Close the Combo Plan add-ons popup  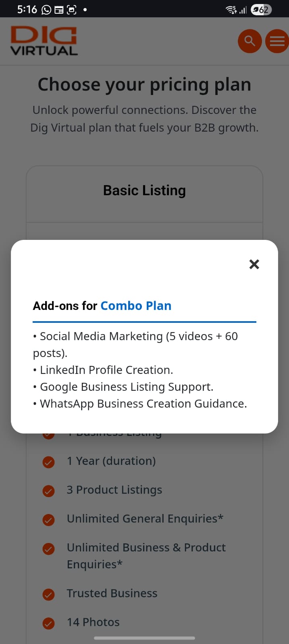pyautogui.click(x=254, y=264)
